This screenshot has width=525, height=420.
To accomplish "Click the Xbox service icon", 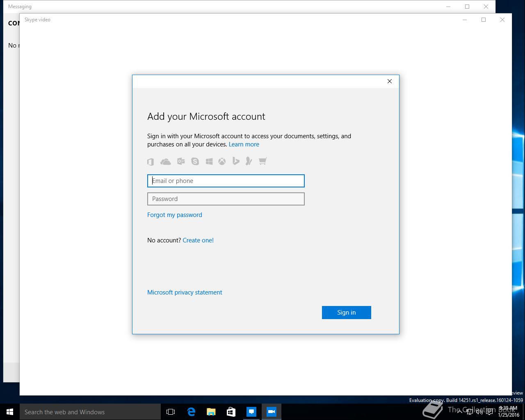I will point(222,161).
